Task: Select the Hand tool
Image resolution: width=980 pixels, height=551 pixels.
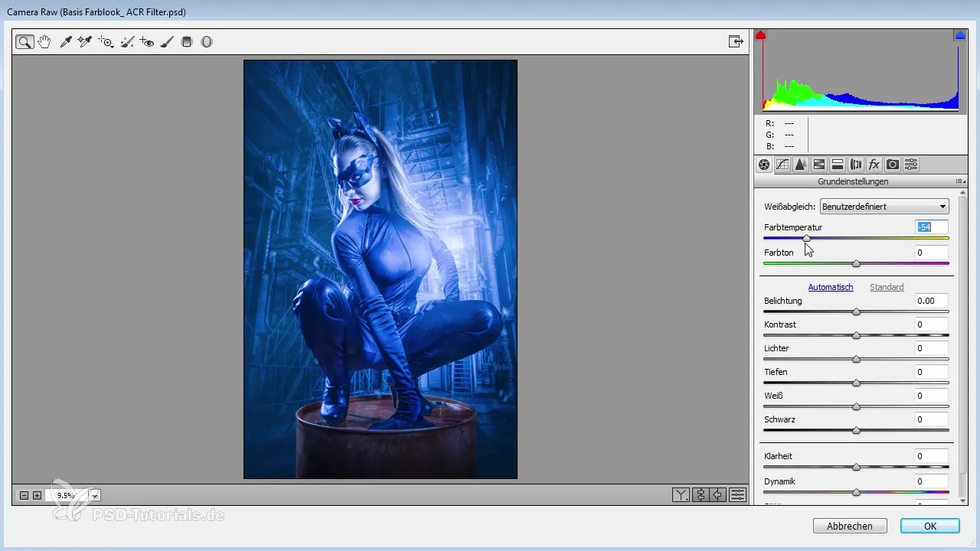Action: coord(44,42)
